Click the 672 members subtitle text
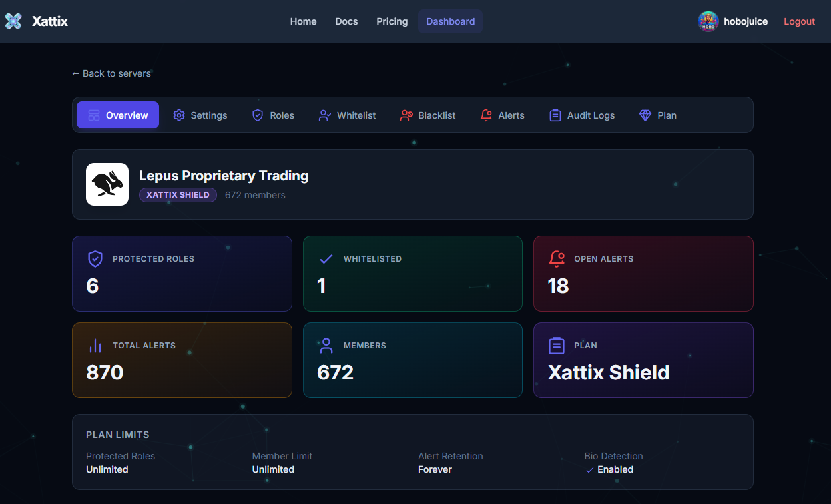The width and height of the screenshot is (831, 504). pyautogui.click(x=255, y=195)
